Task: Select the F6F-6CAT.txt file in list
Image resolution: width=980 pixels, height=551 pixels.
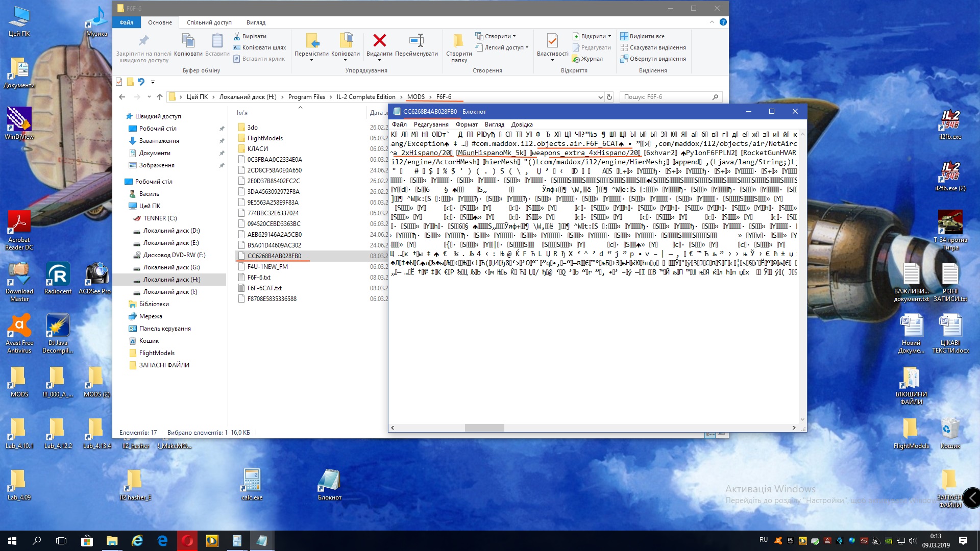Action: pos(264,288)
